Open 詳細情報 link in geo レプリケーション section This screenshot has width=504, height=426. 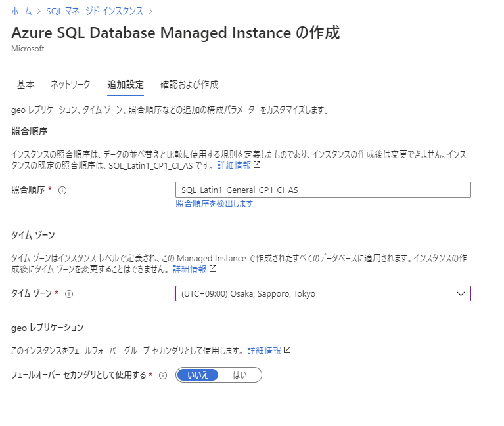click(x=264, y=351)
